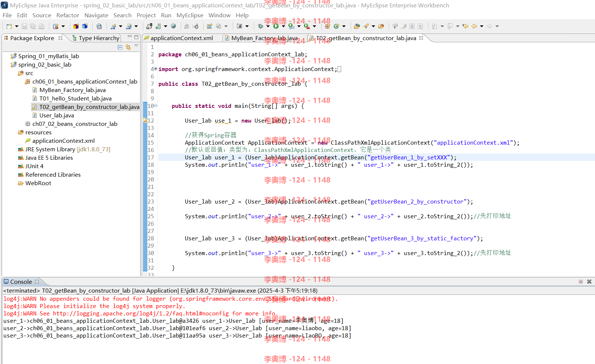Click the Save All toolbar icon

(x=33, y=26)
